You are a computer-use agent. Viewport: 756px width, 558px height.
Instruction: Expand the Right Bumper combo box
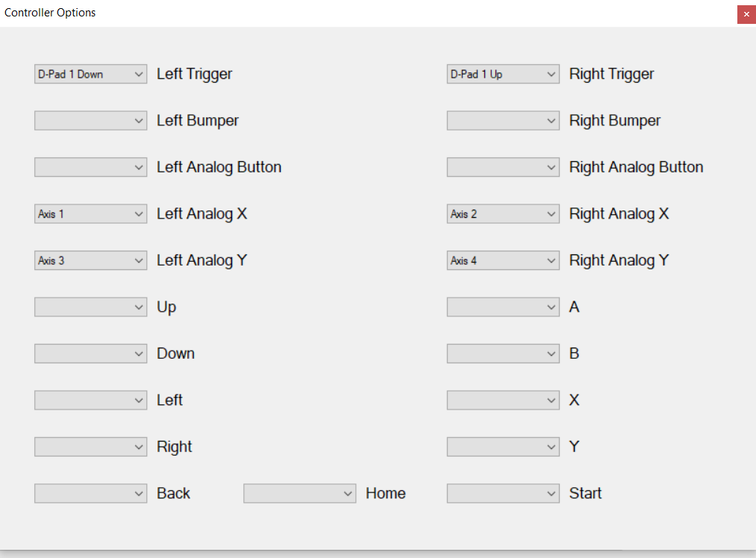(x=503, y=120)
